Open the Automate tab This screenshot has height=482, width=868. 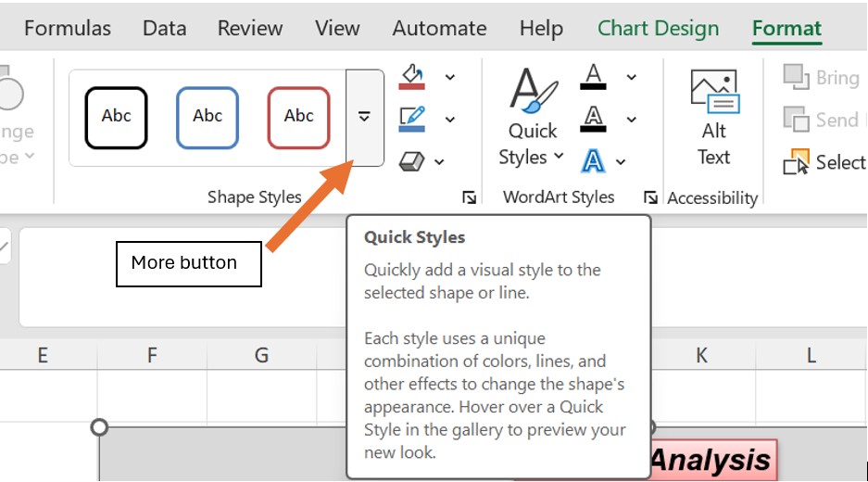[439, 28]
